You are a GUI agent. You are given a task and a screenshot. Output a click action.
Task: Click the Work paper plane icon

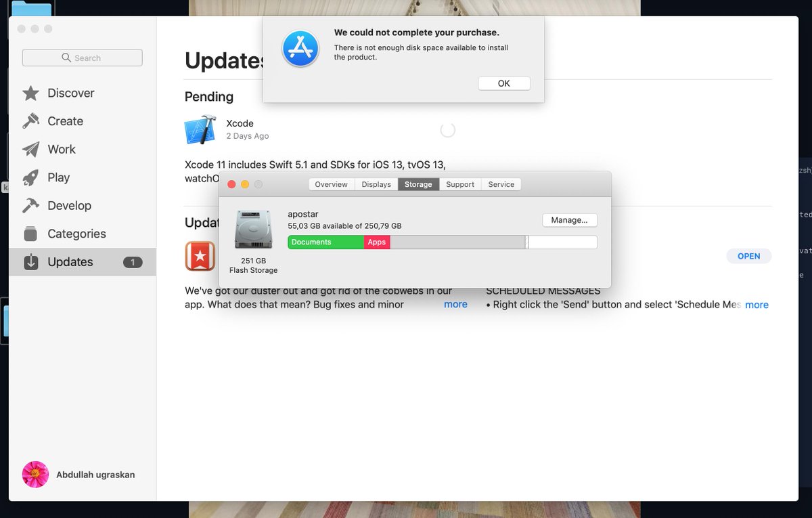tap(30, 150)
